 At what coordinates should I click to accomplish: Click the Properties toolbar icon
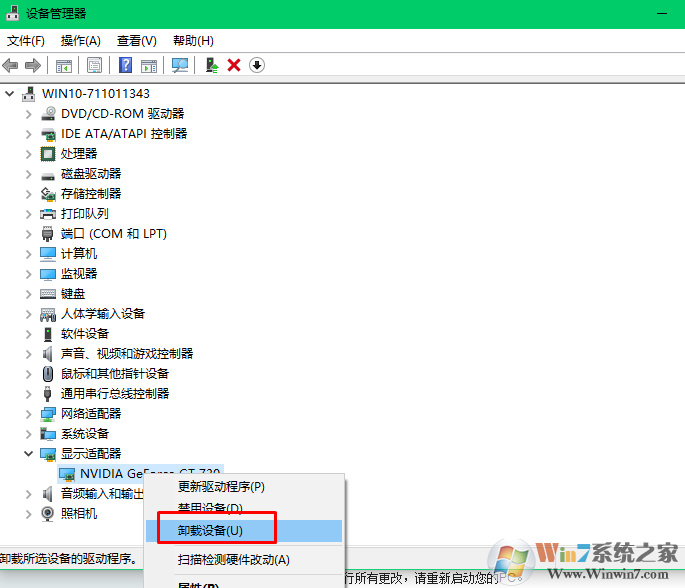(95, 65)
